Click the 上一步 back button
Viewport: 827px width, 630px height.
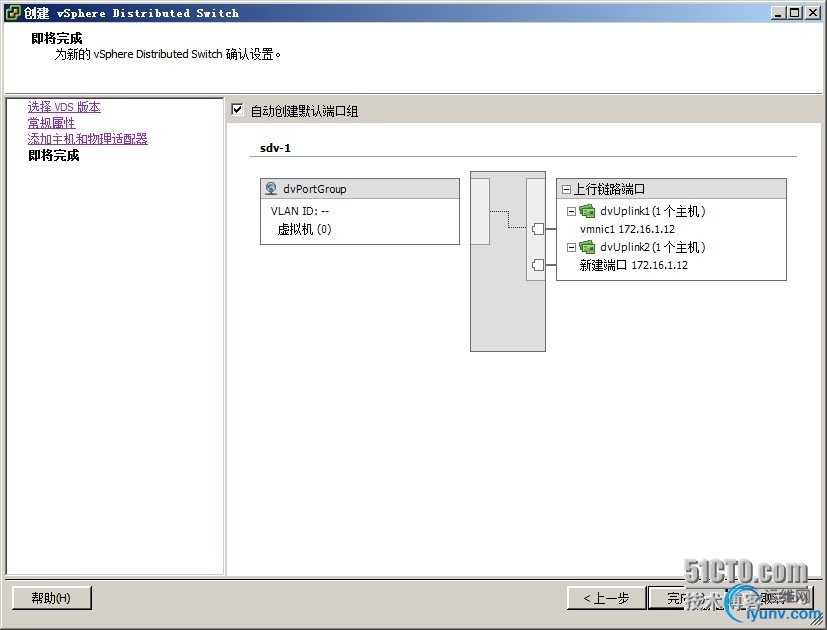pyautogui.click(x=606, y=598)
